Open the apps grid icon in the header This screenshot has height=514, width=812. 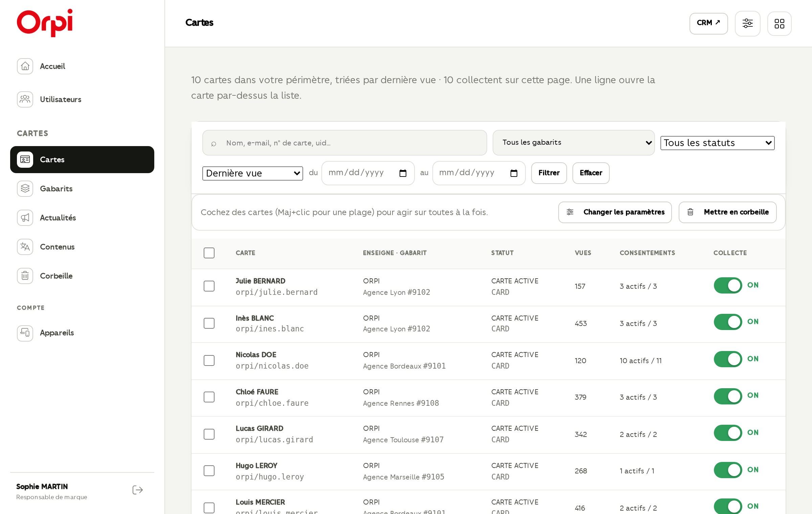coord(779,23)
